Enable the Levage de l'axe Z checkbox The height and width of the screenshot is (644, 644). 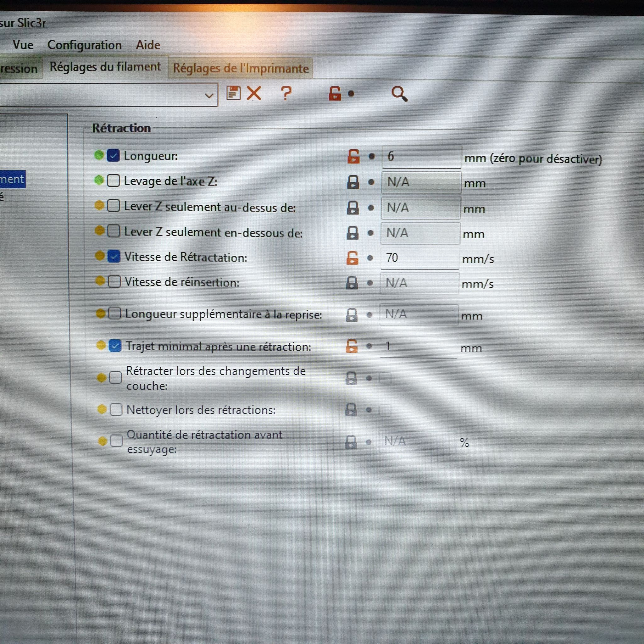click(113, 181)
